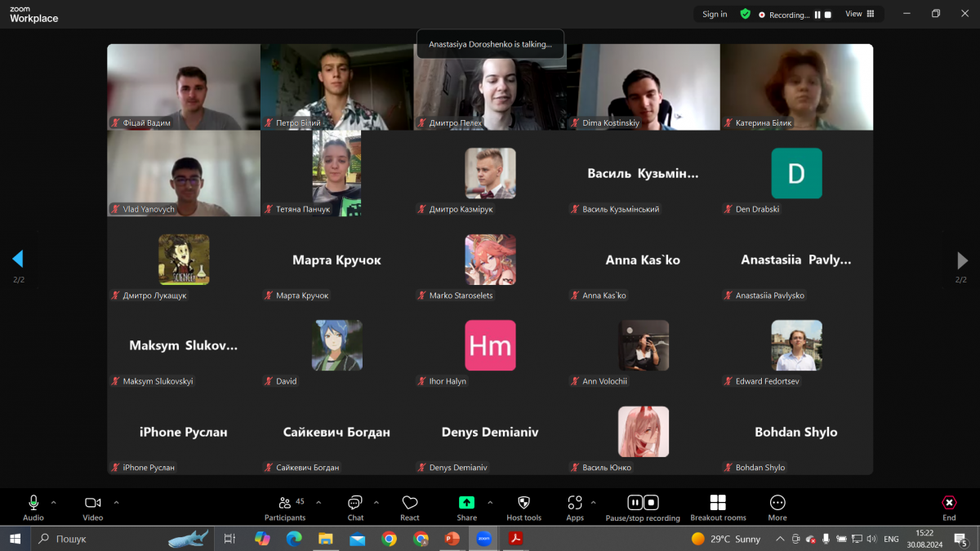Expand the video options arrow
Image resolution: width=980 pixels, height=551 pixels.
click(116, 502)
